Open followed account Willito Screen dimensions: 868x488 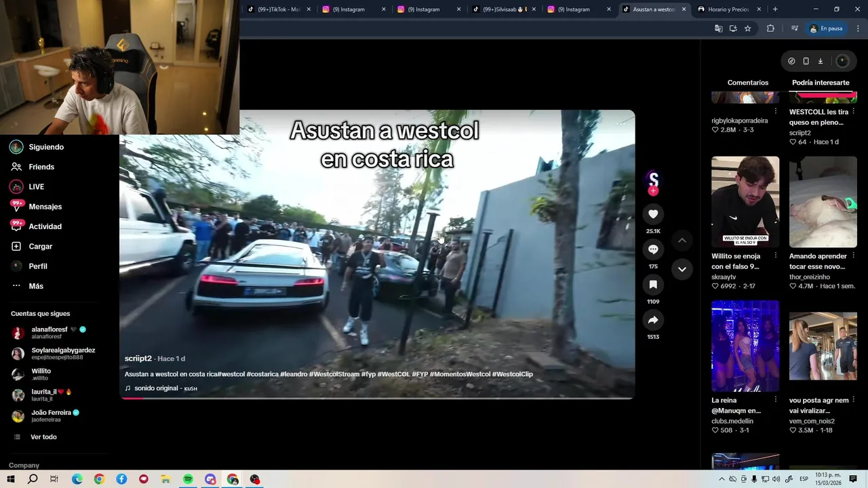[41, 374]
